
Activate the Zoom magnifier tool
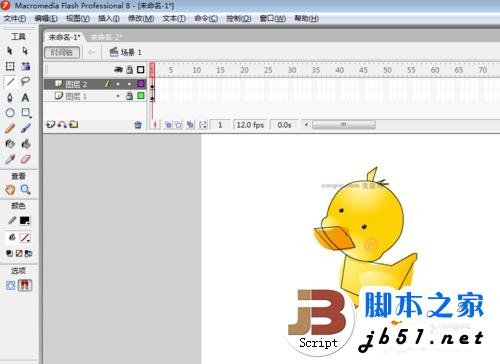tap(26, 190)
